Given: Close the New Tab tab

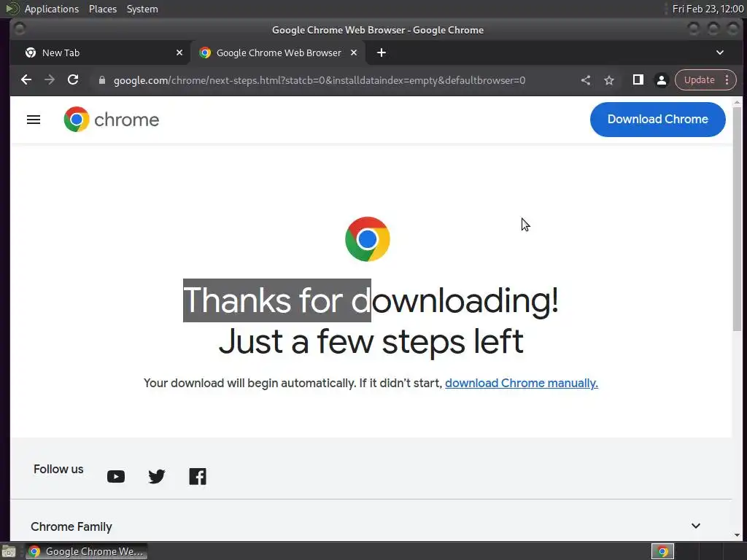Looking at the screenshot, I should point(179,52).
